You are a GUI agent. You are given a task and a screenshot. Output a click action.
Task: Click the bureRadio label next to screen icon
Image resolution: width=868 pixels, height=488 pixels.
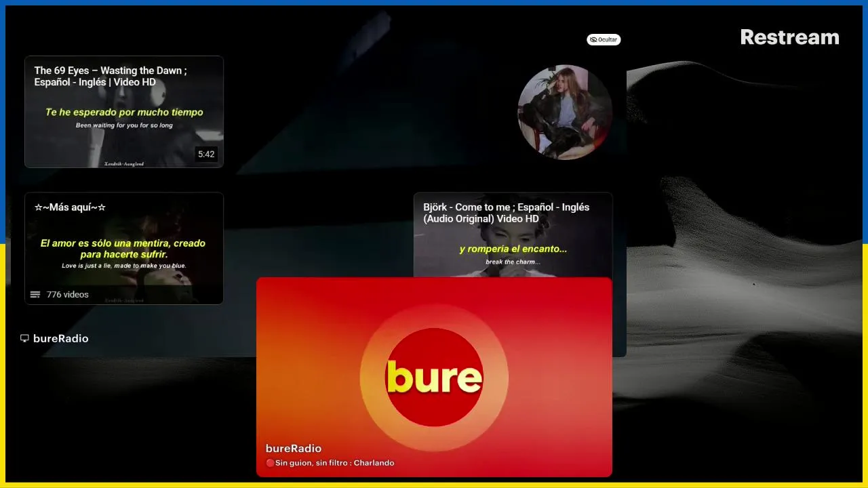60,338
